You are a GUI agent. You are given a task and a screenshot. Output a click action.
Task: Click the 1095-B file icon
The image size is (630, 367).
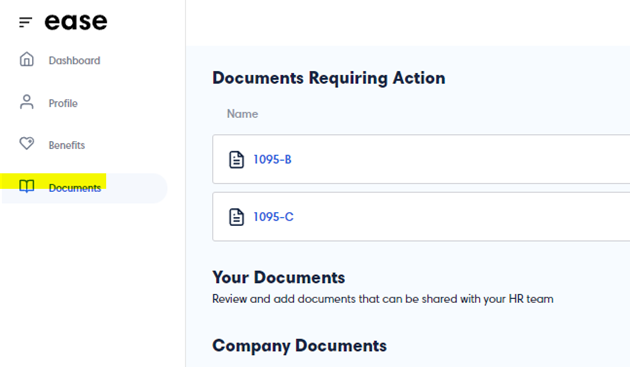[x=236, y=160]
